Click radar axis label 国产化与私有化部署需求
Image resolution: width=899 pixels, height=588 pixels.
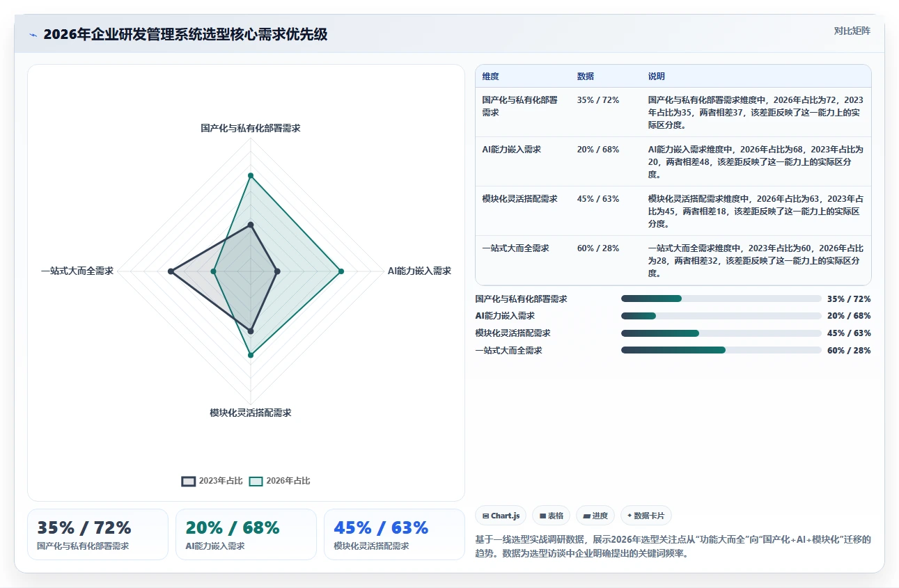click(x=251, y=128)
